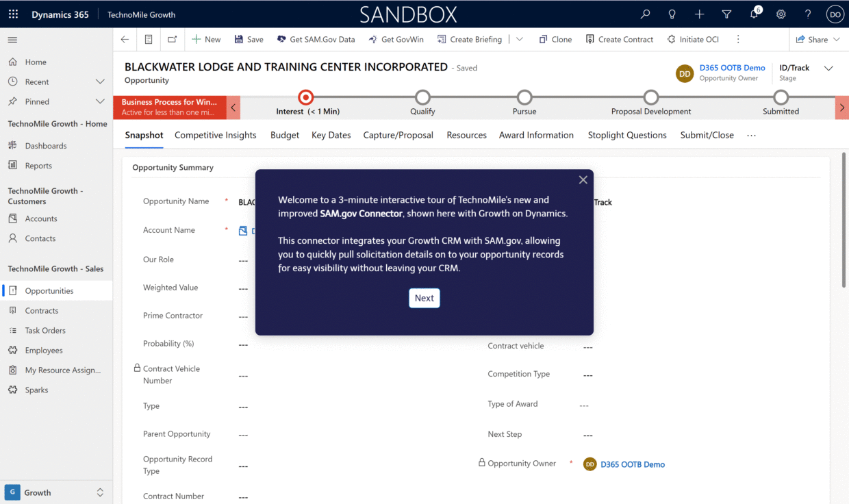This screenshot has width=849, height=504.
Task: Open the Dynamics 365 app launcher waffle
Action: coord(14,14)
